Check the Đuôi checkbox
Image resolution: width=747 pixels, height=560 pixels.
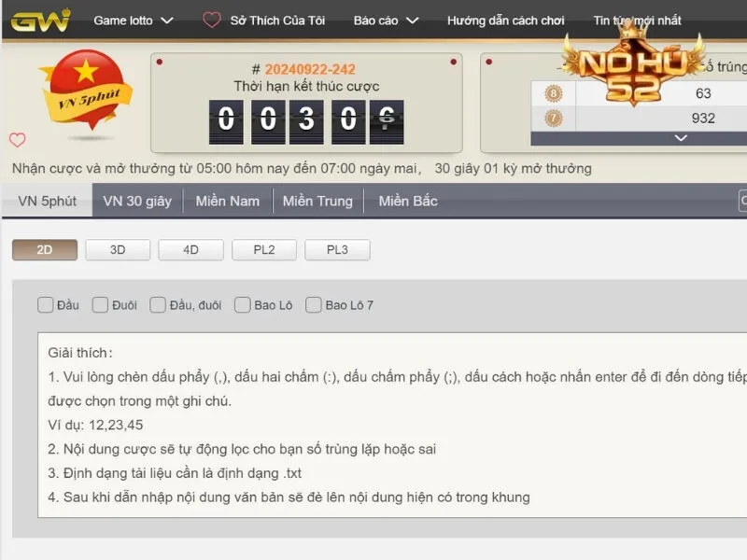[100, 305]
